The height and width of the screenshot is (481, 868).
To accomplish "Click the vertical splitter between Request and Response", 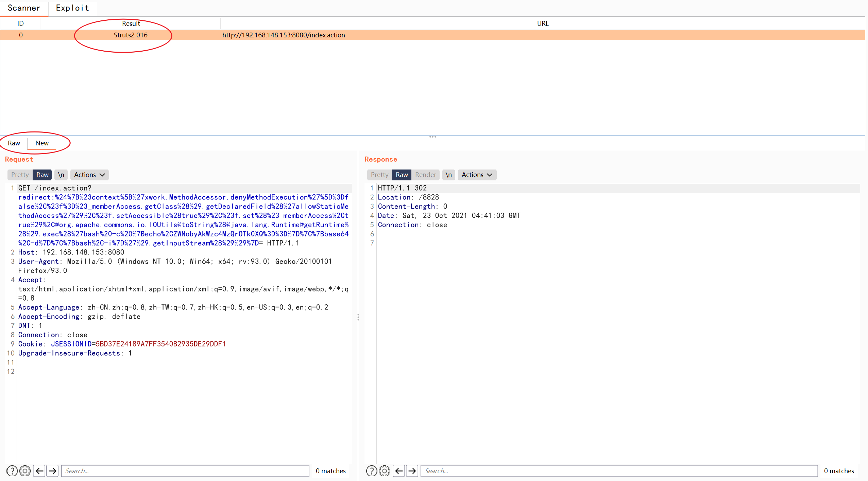I will pyautogui.click(x=358, y=317).
